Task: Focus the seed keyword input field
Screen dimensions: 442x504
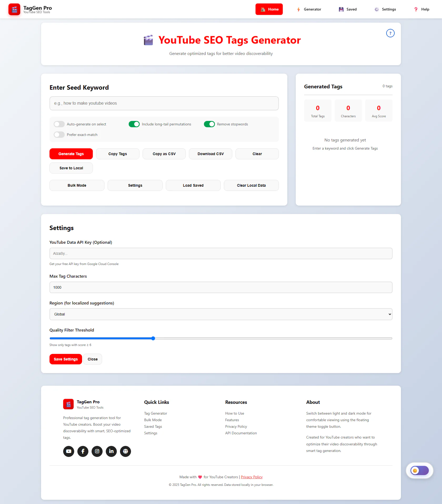Action: coord(164,103)
